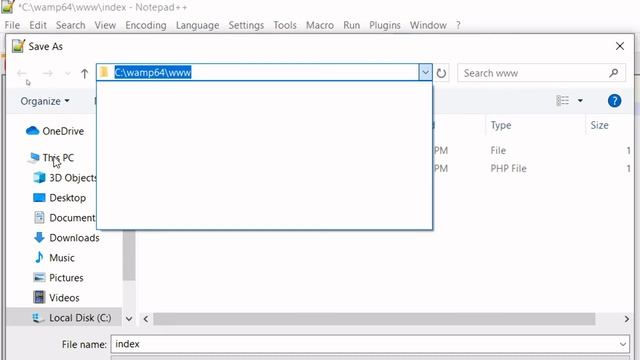
Task: Close the Save As dialog
Action: point(620,46)
